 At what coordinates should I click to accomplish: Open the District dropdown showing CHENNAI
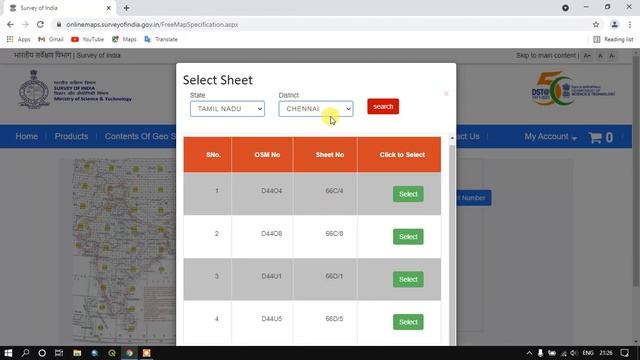pos(316,109)
